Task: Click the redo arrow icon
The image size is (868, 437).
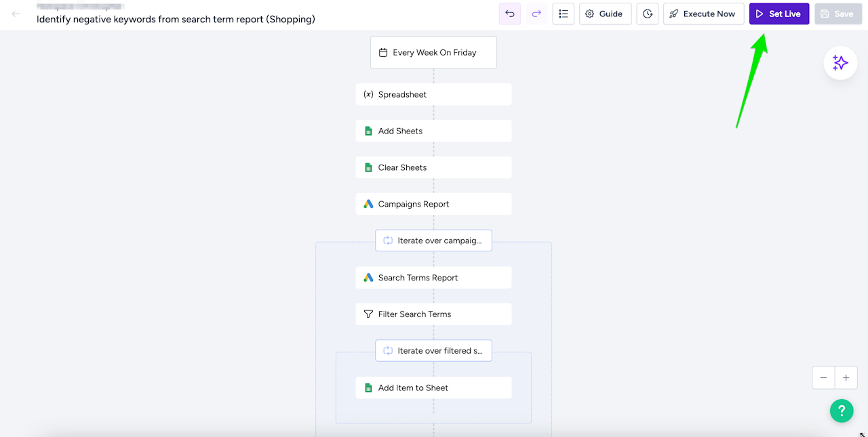Action: (536, 14)
